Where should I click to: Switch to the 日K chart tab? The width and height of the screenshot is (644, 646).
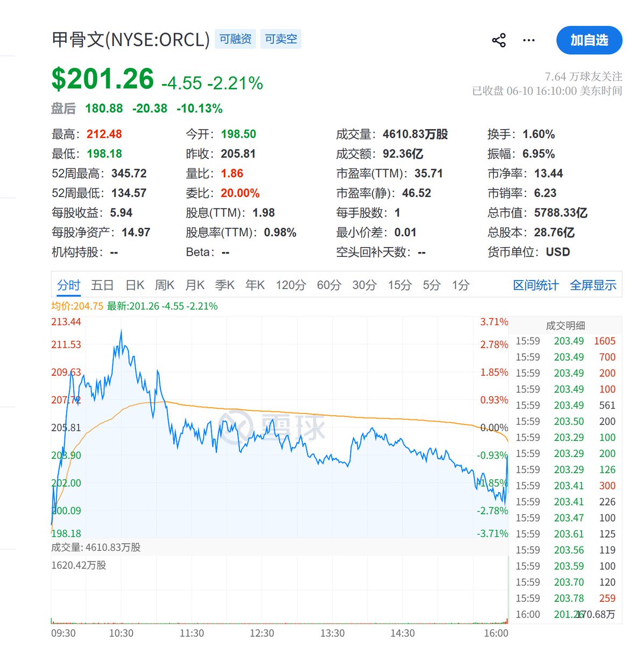pos(135,285)
